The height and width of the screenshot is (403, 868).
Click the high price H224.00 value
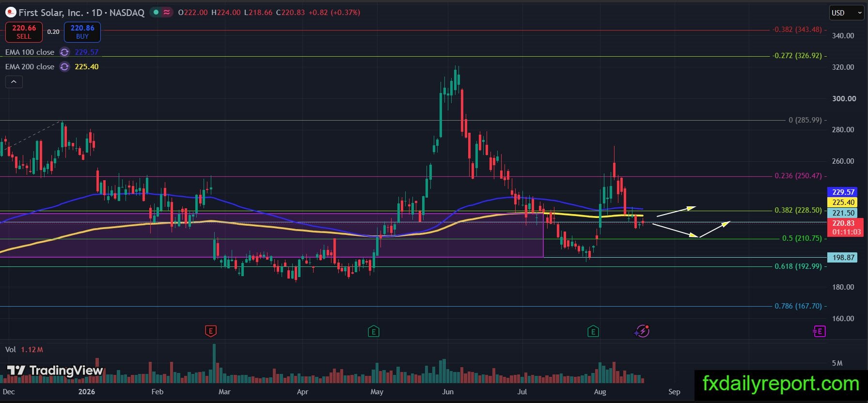[226, 13]
